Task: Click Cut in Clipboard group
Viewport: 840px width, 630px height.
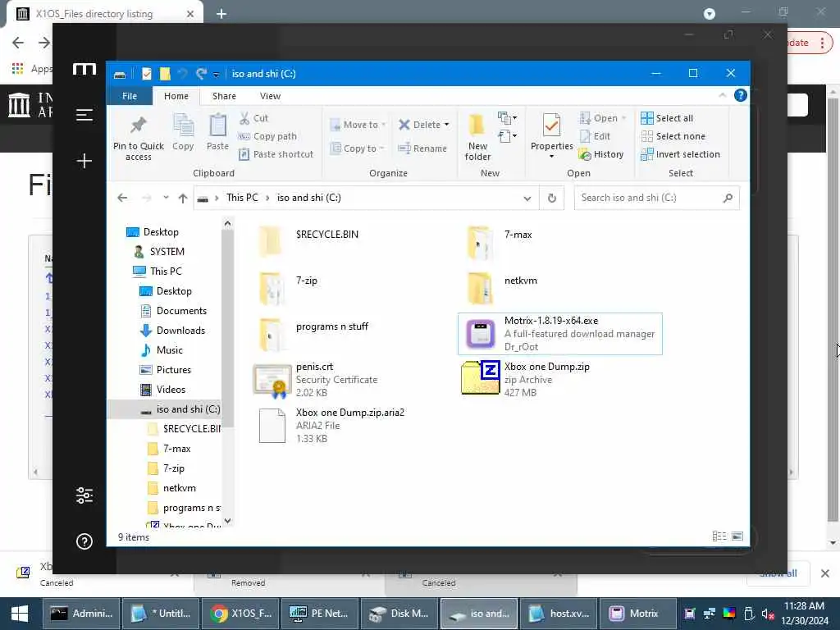Action: tap(254, 118)
